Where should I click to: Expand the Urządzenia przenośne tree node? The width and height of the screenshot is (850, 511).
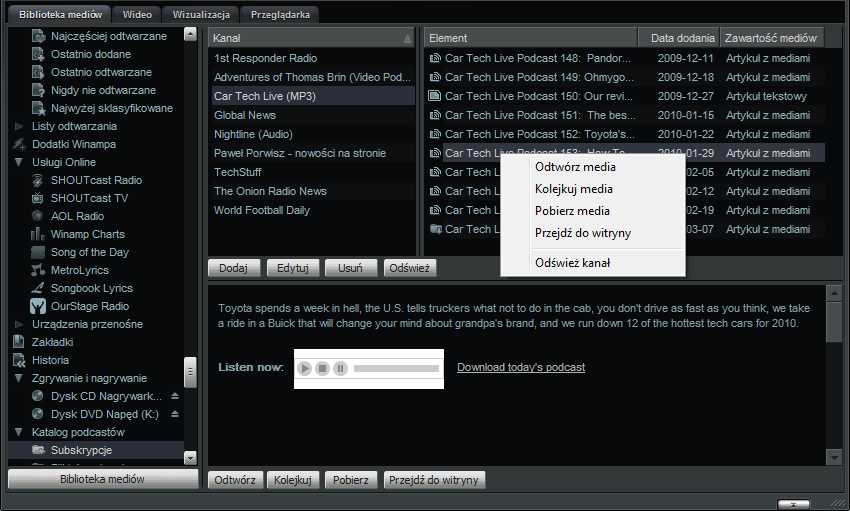tap(19, 324)
